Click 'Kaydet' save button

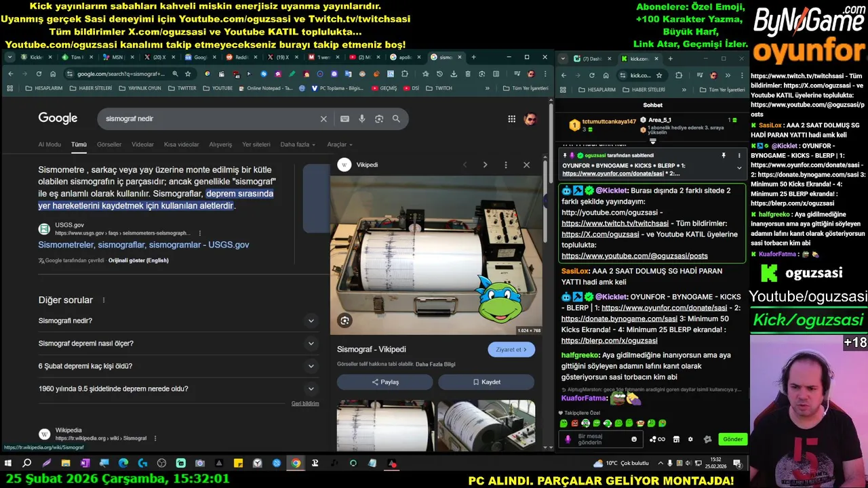(486, 382)
